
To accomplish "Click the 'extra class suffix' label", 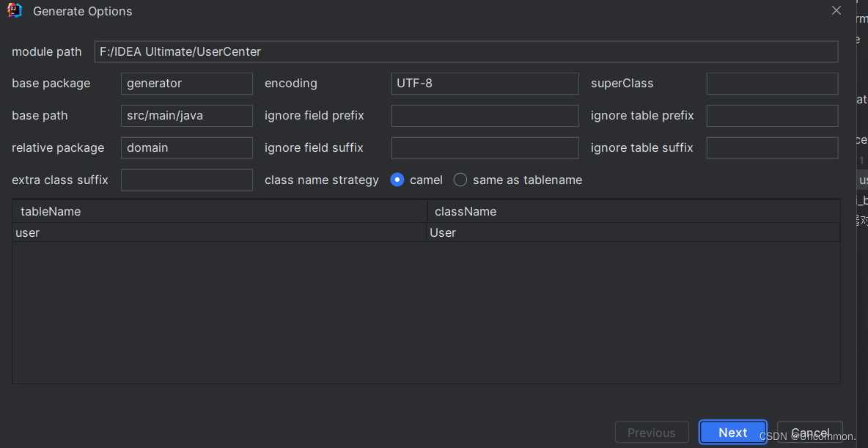I will pyautogui.click(x=60, y=180).
